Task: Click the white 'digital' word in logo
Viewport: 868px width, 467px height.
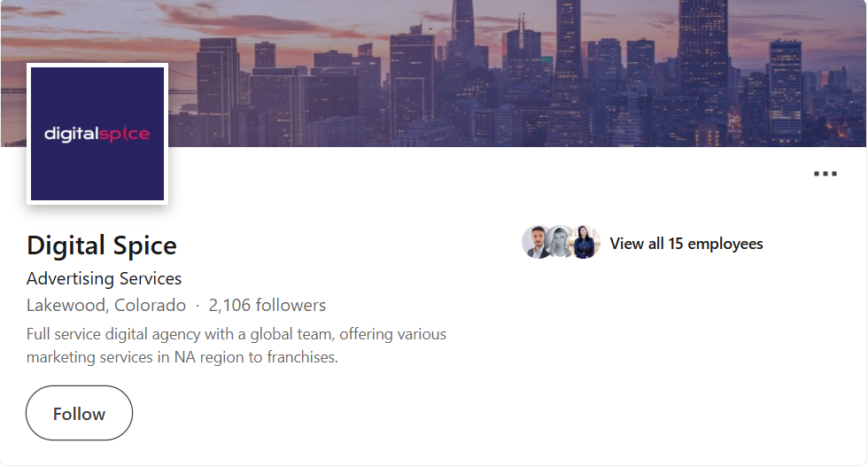Action: pos(72,135)
